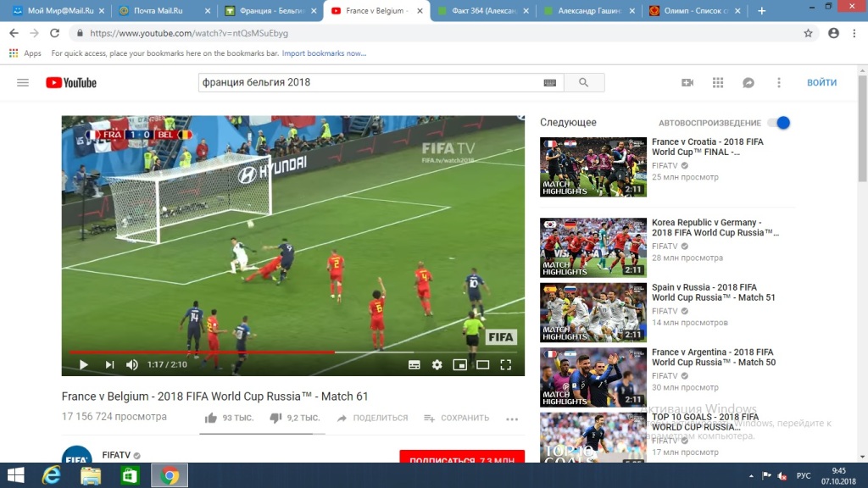Switch to the Александр Гашин tab
The height and width of the screenshot is (488, 868).
589,10
